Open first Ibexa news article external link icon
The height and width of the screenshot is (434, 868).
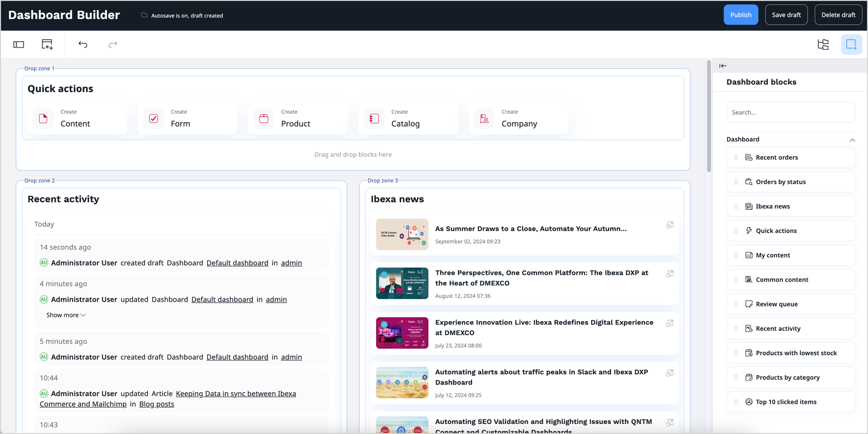pyautogui.click(x=670, y=225)
